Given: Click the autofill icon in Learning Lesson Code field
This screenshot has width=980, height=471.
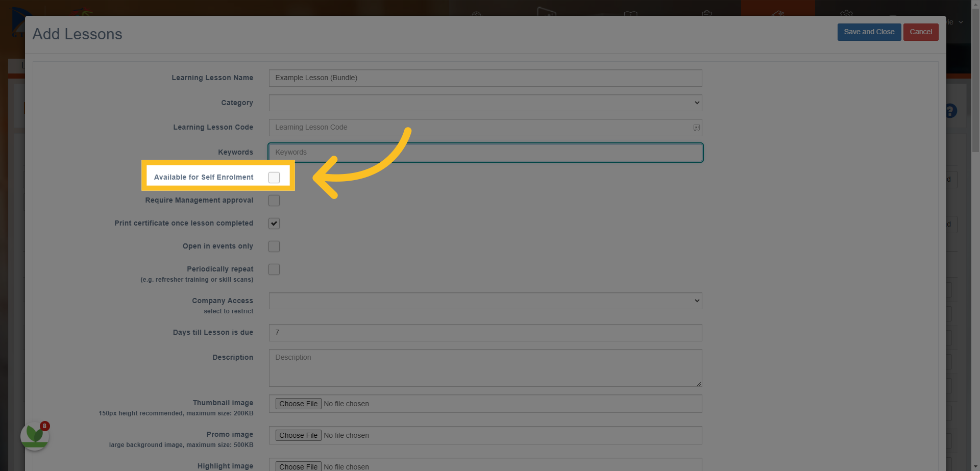Looking at the screenshot, I should (696, 128).
